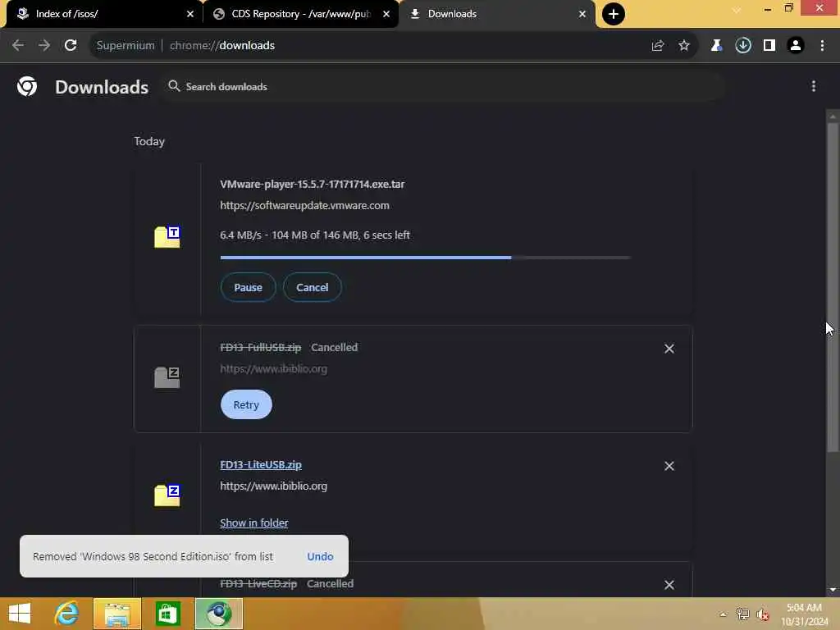The width and height of the screenshot is (840, 630).
Task: Launch Internet Explorer from taskbar
Action: click(x=66, y=614)
